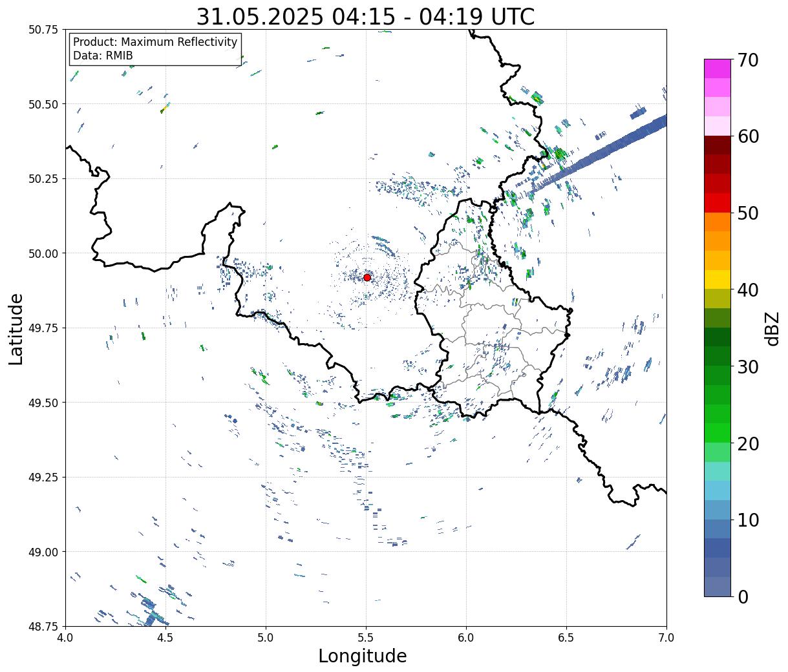Click the colorbar tick label 40

[x=748, y=290]
